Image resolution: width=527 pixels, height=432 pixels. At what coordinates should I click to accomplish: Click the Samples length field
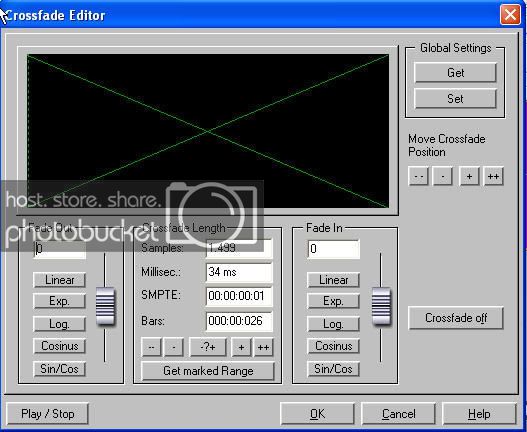point(239,248)
